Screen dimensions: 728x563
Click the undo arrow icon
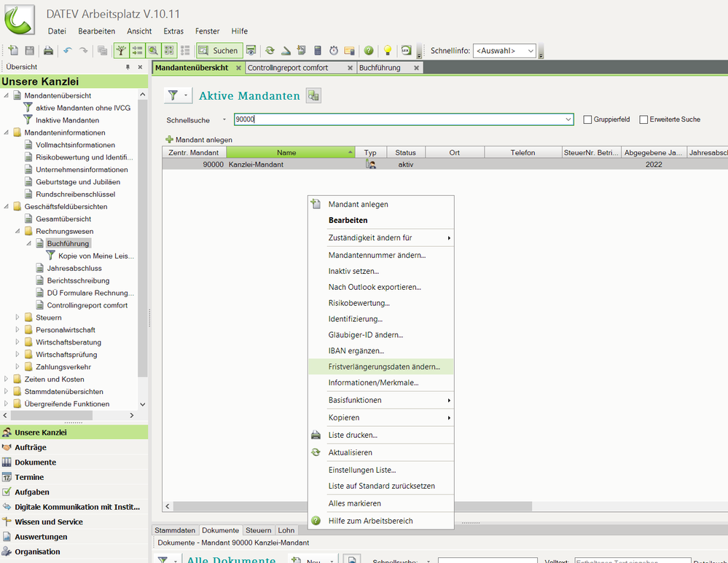tap(68, 50)
